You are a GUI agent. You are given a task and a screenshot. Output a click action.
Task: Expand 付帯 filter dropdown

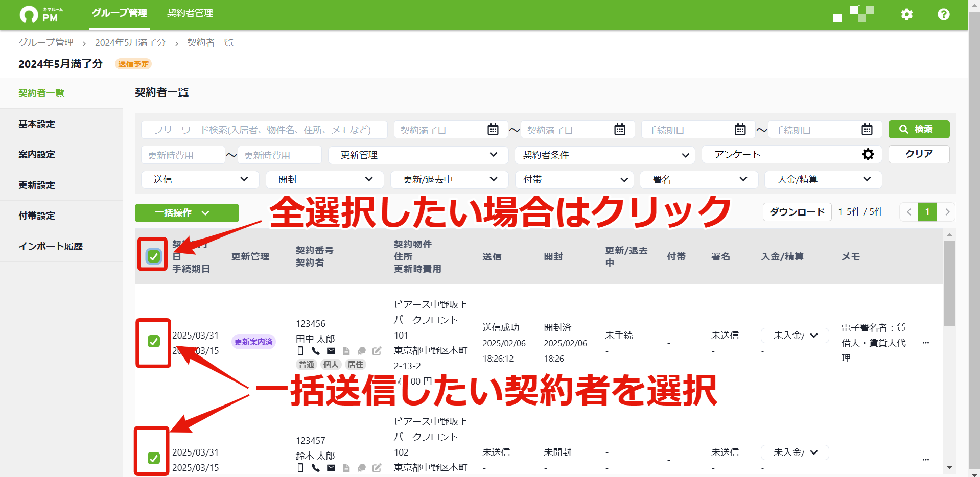tap(575, 179)
